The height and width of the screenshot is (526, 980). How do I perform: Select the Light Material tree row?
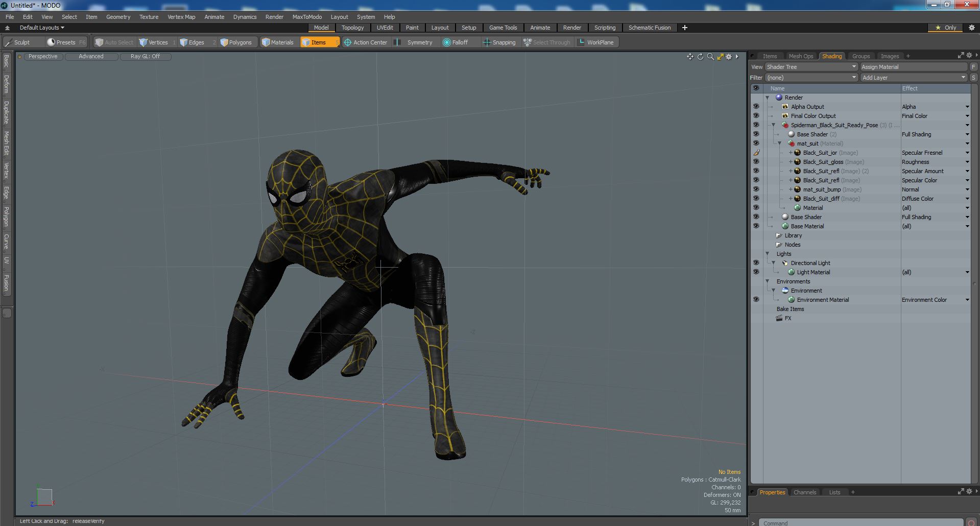813,272
